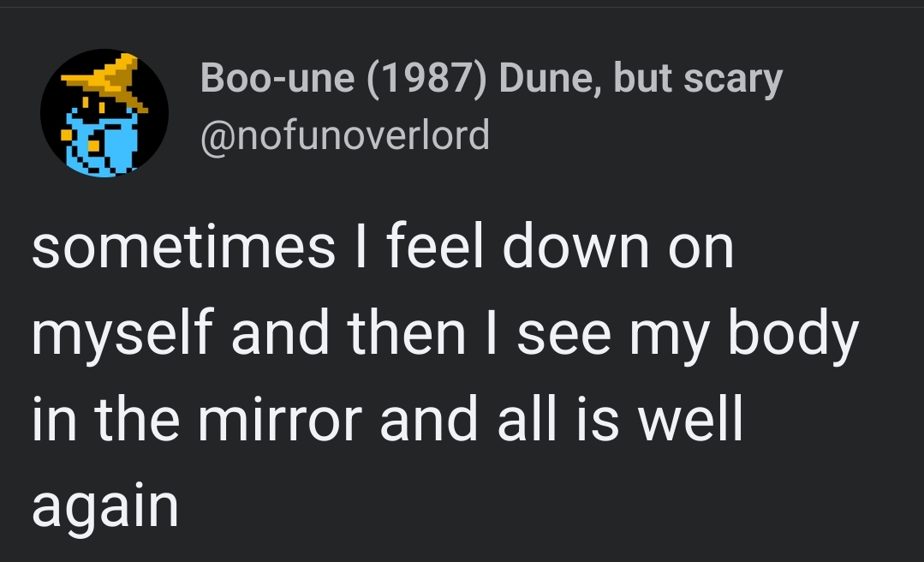
Task: Click "Dune, but scary" in the display name
Action: (x=641, y=79)
